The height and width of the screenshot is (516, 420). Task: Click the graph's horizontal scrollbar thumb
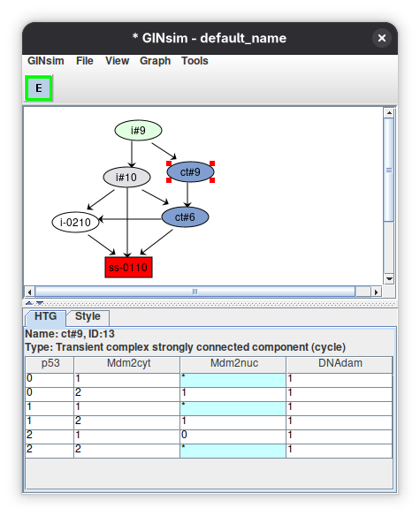pyautogui.click(x=195, y=292)
